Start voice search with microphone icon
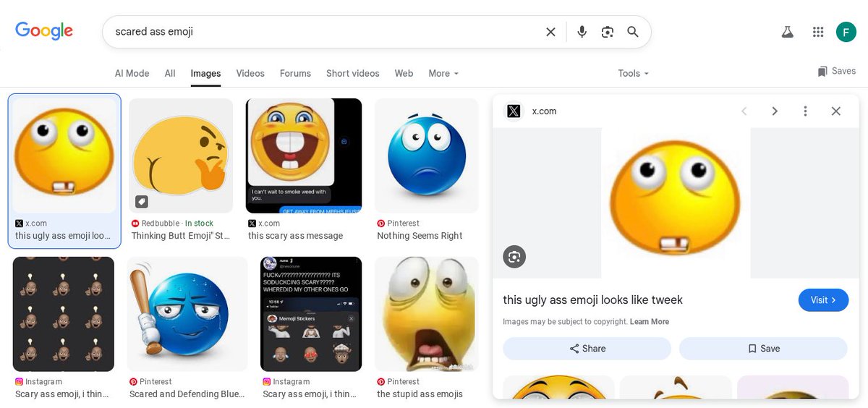868x408 pixels. pos(582,32)
